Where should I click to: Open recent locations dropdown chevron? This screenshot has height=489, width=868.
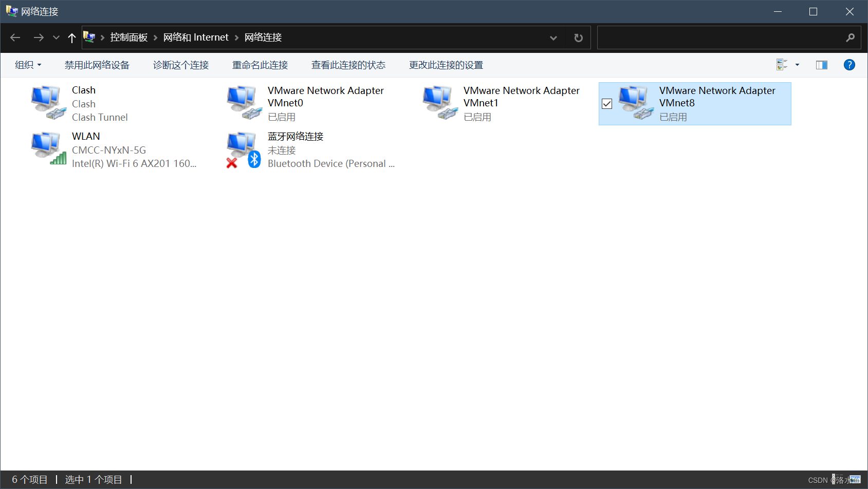56,37
